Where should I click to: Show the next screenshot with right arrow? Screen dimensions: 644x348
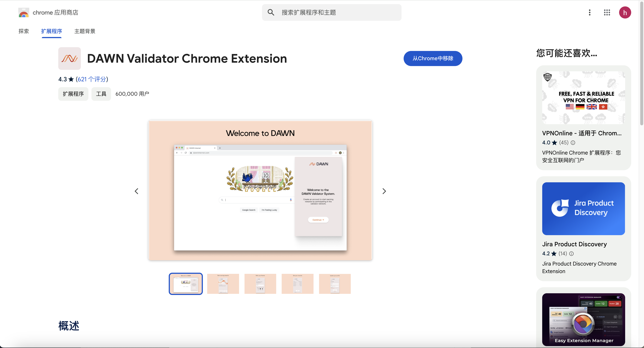384,191
